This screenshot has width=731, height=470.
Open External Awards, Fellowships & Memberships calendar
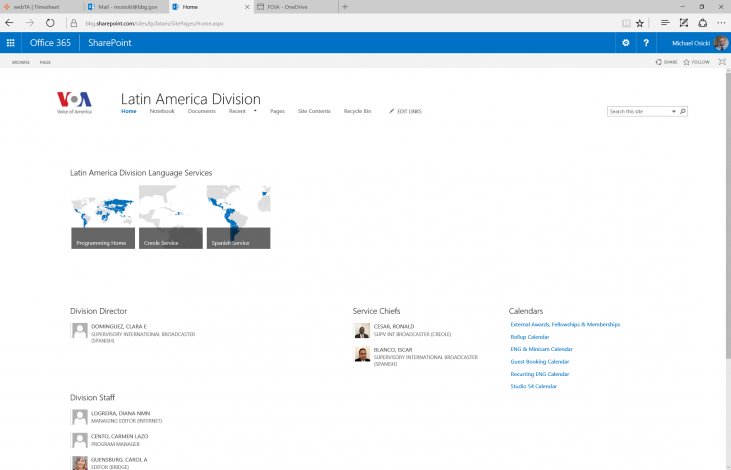(565, 325)
